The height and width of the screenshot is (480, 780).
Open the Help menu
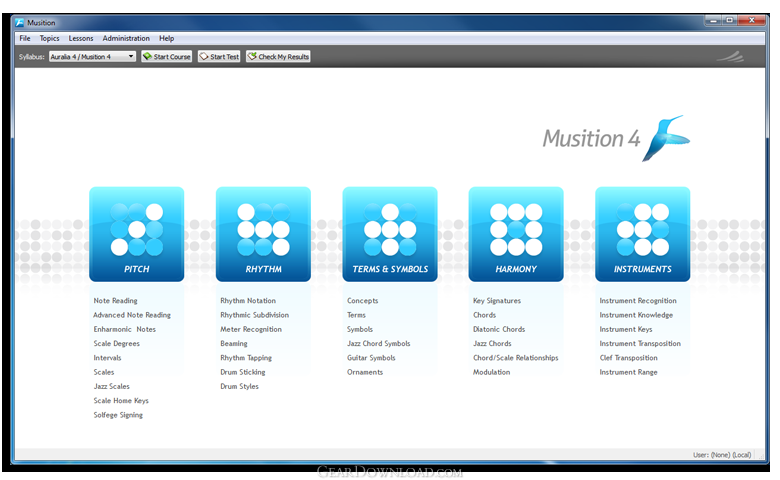166,38
